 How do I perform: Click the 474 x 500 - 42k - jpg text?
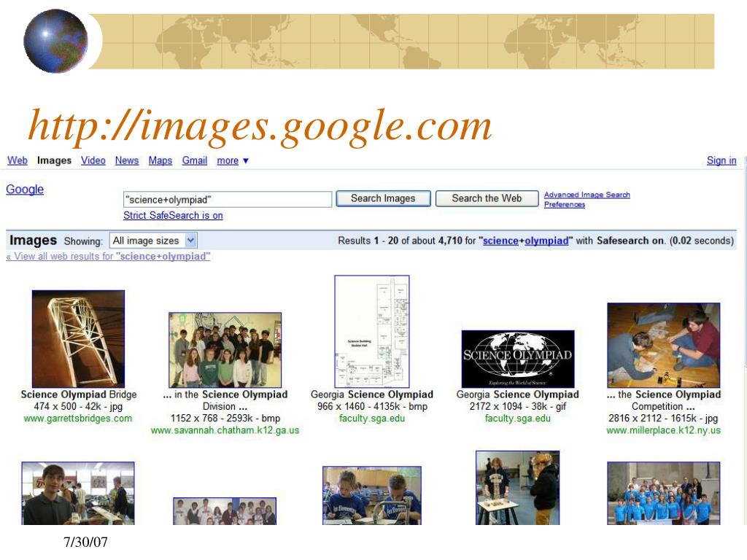click(x=78, y=407)
